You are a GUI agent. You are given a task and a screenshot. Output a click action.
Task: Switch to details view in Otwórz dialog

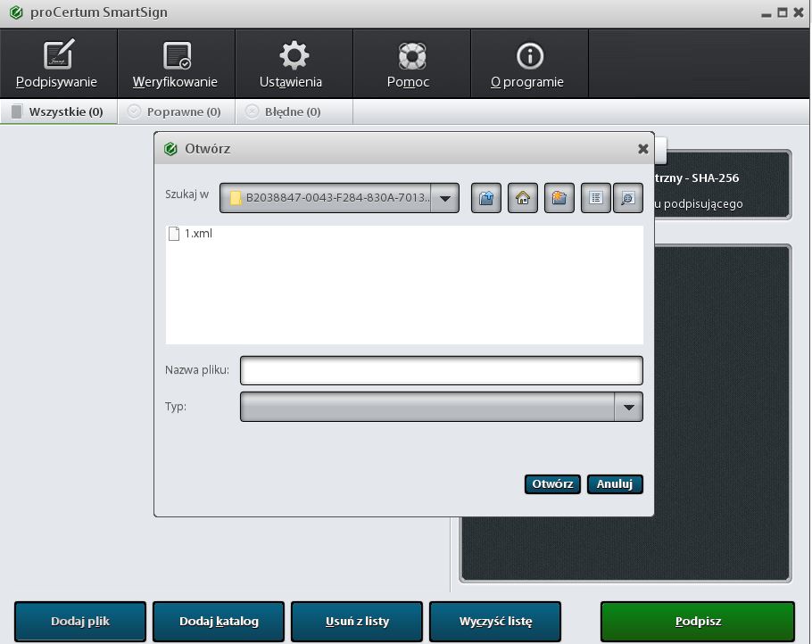(x=627, y=198)
